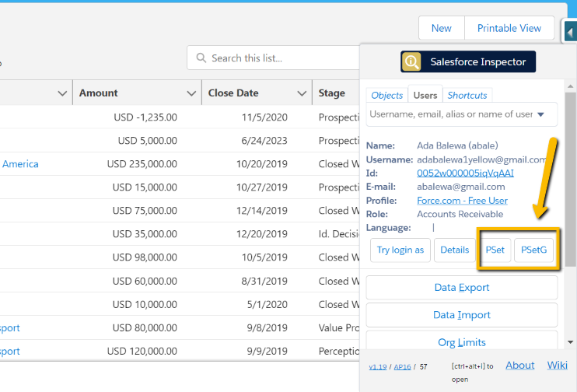577x392 pixels.
Task: Click the USD 15,000.00 amount cell
Action: pos(145,187)
